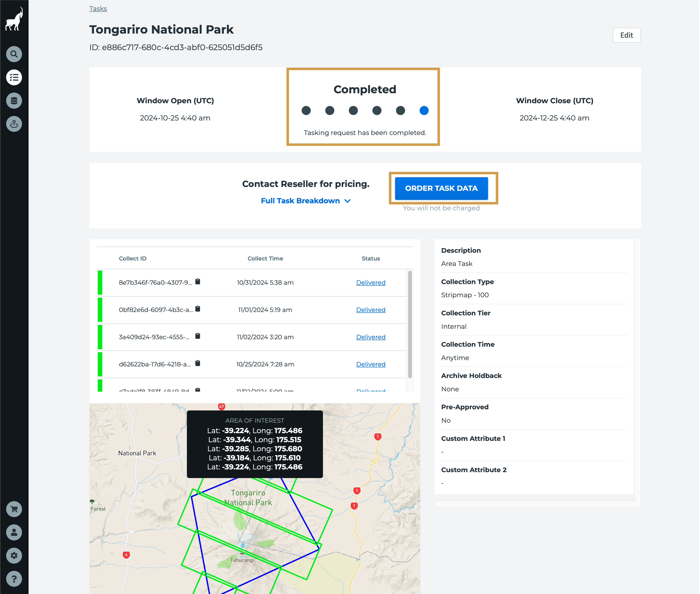This screenshot has width=700, height=594.
Task: Open Delivered link for 11/01/2024 collect
Action: 371,310
